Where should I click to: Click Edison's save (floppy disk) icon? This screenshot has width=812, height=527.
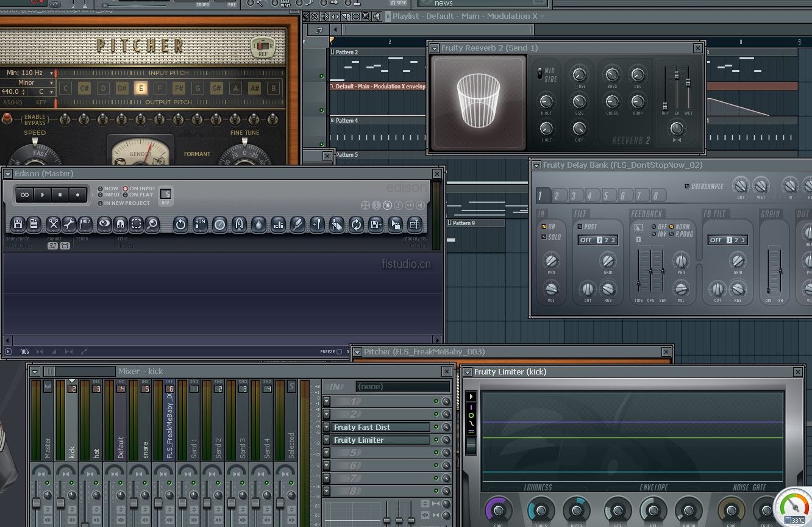pyautogui.click(x=18, y=224)
